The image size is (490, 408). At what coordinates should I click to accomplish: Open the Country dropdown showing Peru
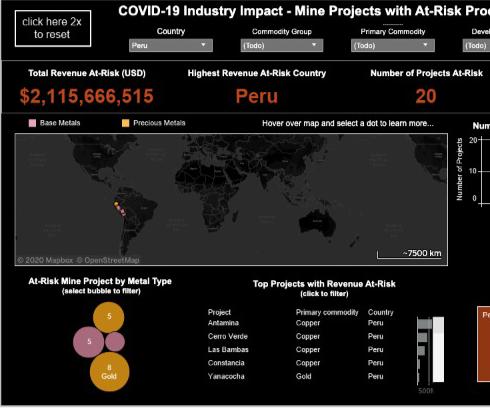click(x=171, y=45)
